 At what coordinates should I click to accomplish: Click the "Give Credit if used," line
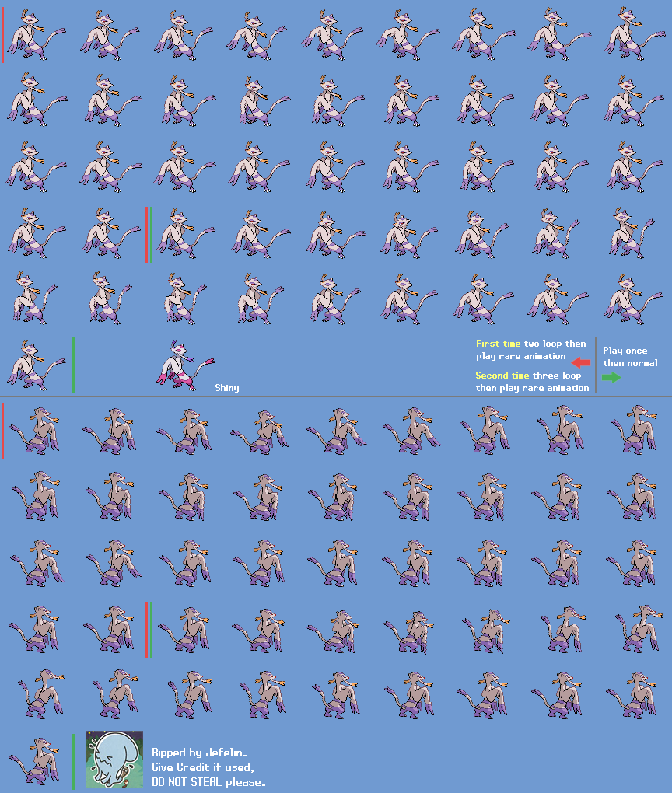pyautogui.click(x=203, y=767)
